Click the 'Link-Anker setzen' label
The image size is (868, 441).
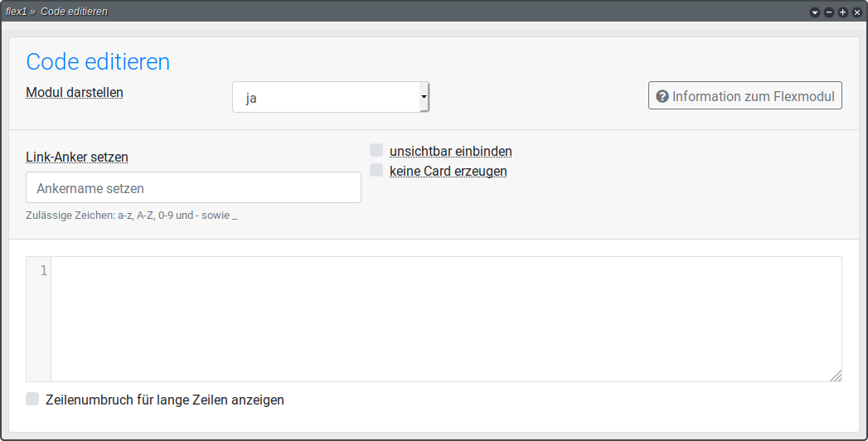[x=77, y=157]
